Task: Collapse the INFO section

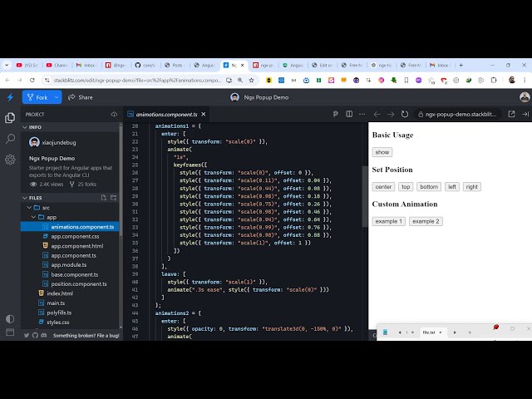Action: [x=24, y=127]
